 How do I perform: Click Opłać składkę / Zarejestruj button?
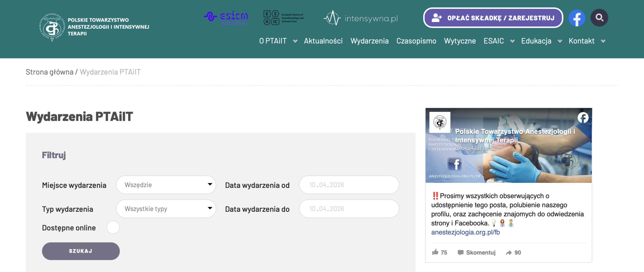tap(493, 18)
